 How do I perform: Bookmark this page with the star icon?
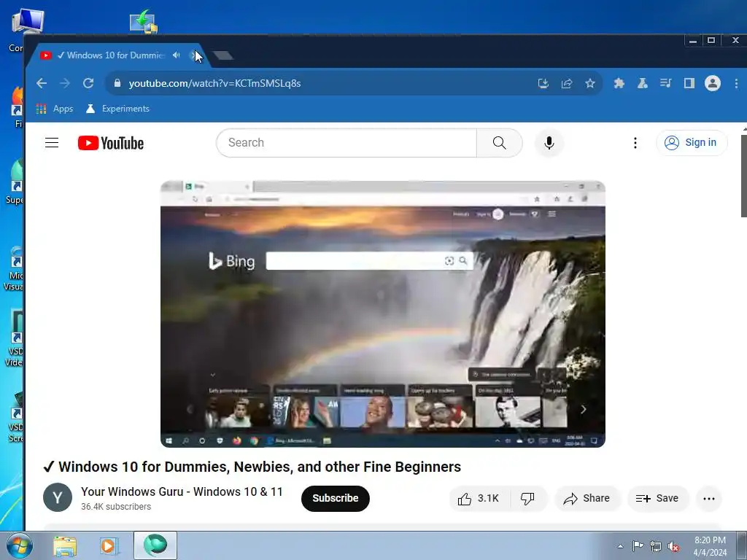pos(589,83)
